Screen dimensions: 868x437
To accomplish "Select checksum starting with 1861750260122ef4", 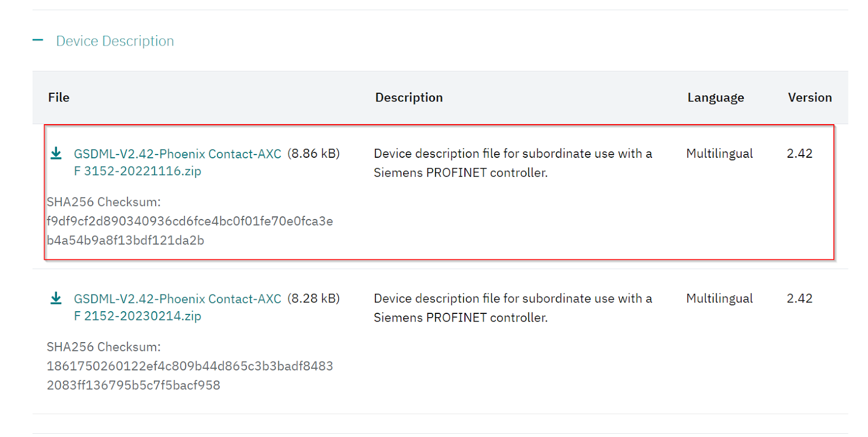I will pos(190,375).
